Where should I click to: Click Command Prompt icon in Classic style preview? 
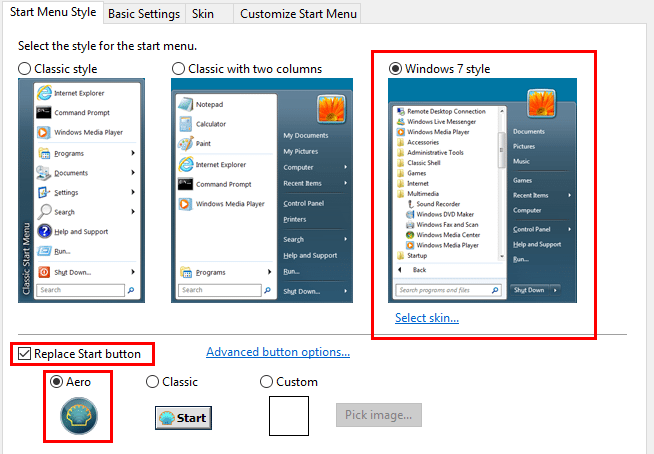click(x=44, y=113)
